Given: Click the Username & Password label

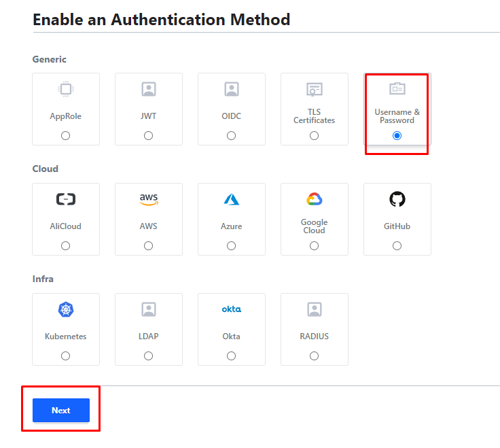Looking at the screenshot, I should (397, 116).
